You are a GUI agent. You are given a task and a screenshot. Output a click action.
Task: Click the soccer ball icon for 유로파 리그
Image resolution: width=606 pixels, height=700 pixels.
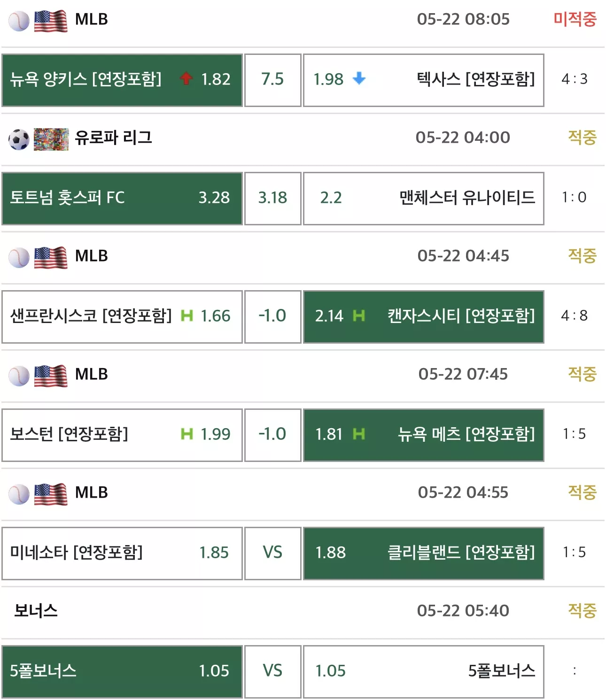(x=19, y=139)
